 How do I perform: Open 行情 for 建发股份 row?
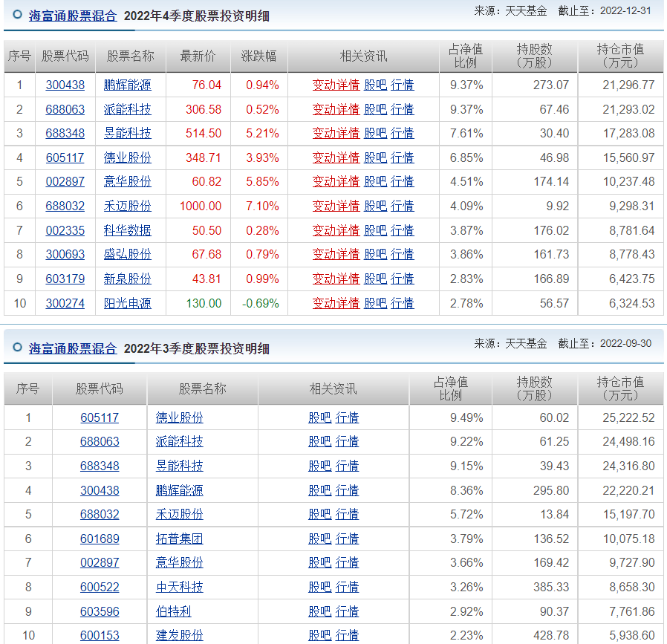tap(347, 636)
